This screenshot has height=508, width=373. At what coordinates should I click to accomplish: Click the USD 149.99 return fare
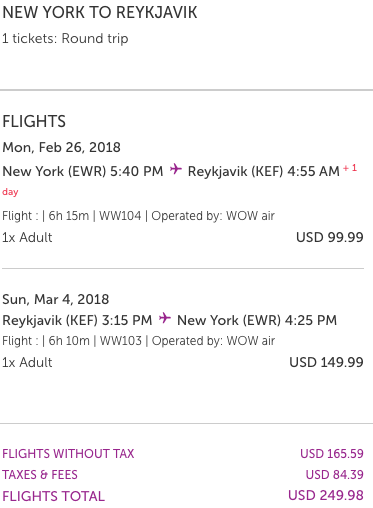pos(326,362)
